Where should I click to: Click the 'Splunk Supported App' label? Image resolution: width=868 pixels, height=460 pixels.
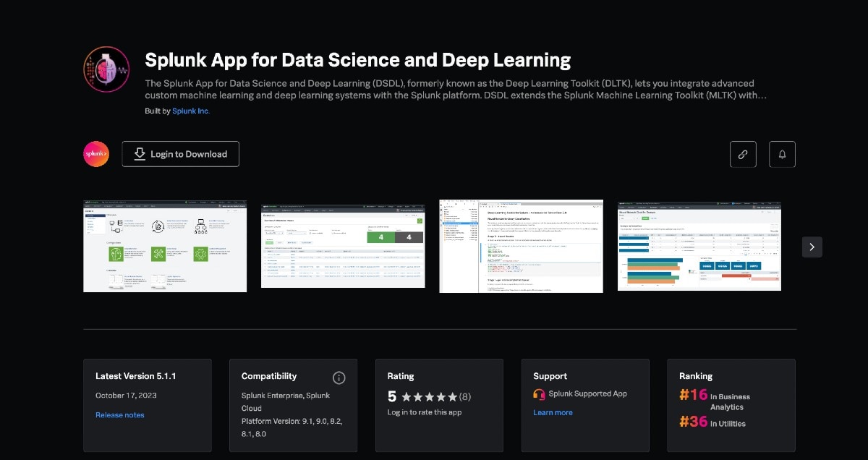[x=588, y=394]
